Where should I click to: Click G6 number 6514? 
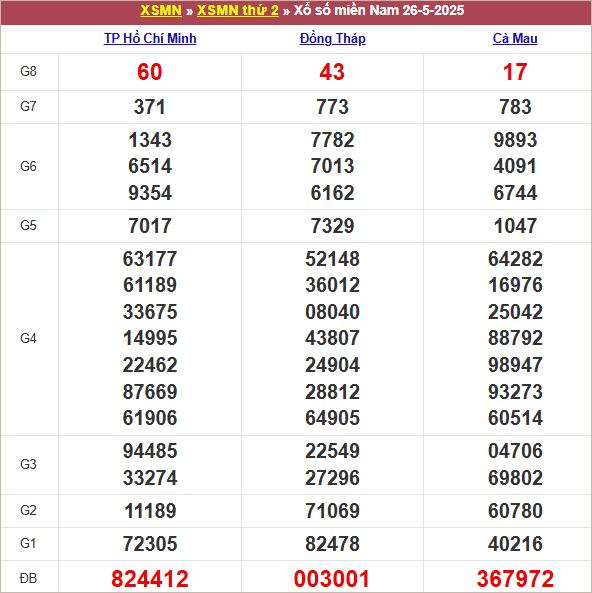(x=150, y=166)
